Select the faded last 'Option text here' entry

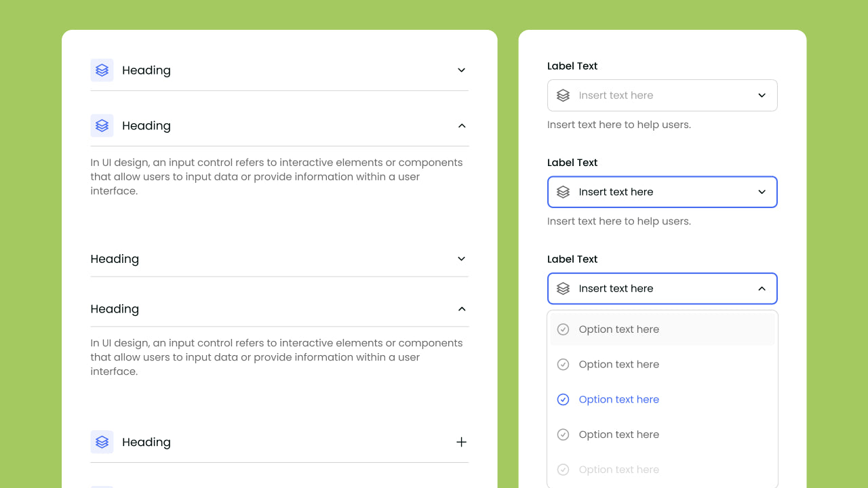(x=618, y=470)
